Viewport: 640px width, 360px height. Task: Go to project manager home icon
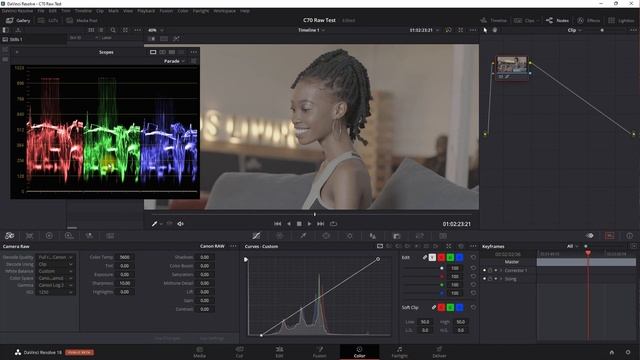coord(611,352)
